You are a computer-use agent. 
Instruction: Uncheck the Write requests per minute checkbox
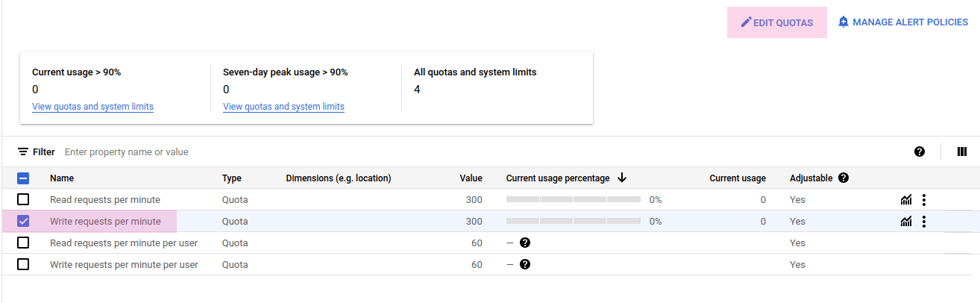[x=23, y=222]
